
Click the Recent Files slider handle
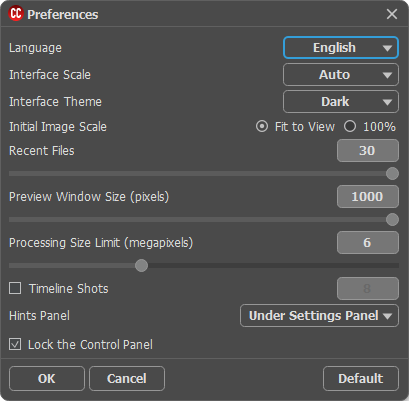[x=392, y=174]
